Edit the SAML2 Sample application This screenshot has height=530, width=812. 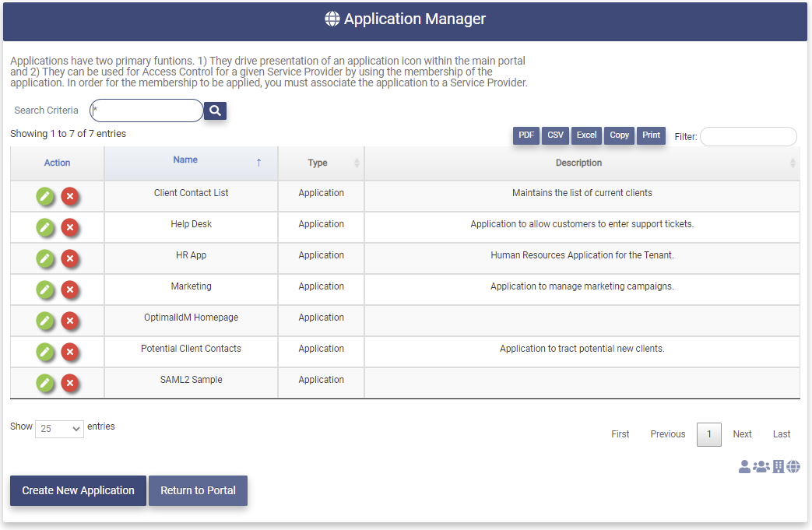(45, 382)
